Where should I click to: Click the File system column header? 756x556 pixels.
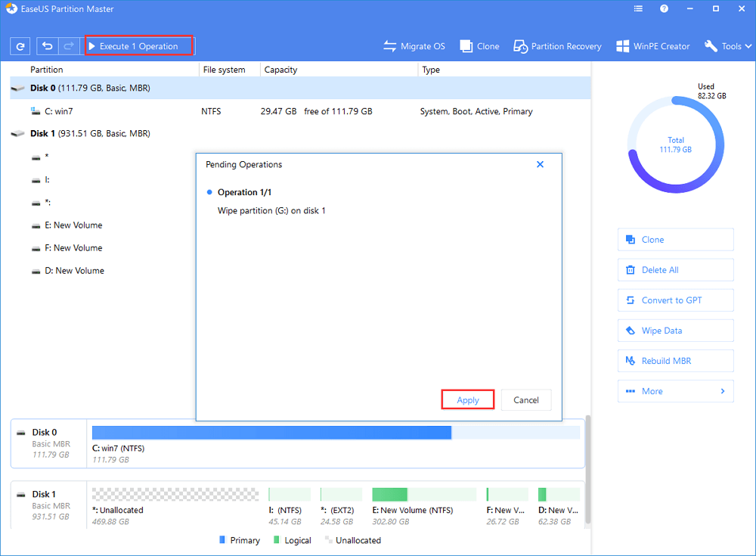coord(225,70)
